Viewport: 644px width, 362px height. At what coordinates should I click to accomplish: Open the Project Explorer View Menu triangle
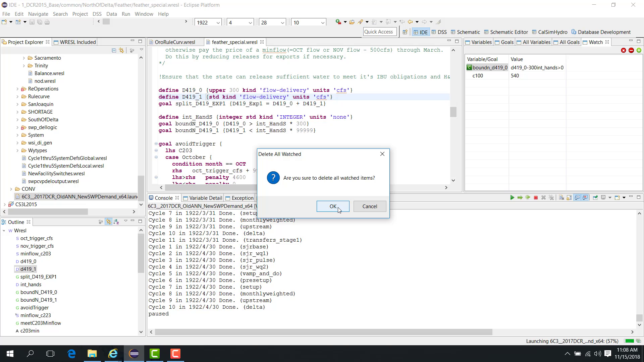(142, 50)
